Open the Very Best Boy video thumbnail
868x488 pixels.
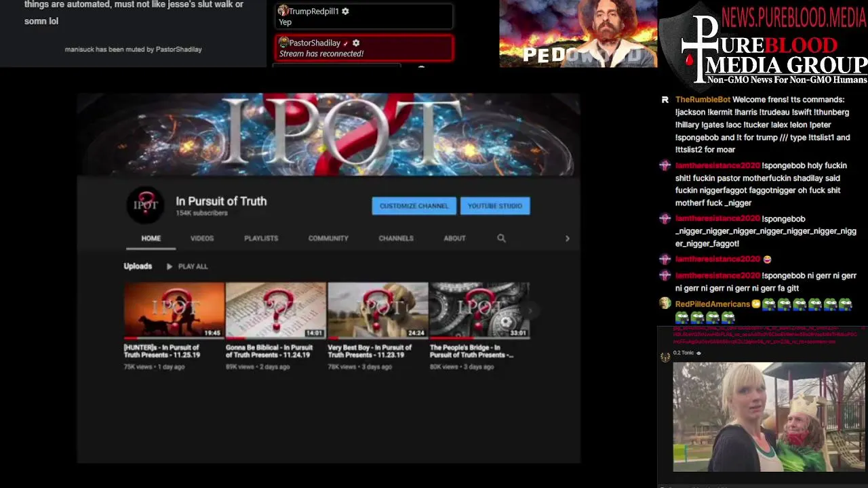(x=378, y=310)
